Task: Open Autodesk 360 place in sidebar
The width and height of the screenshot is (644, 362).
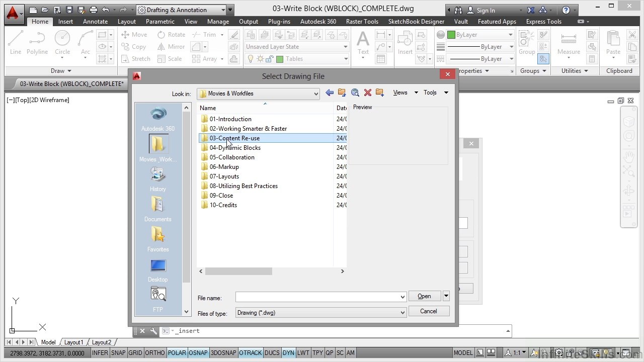Action: (158, 119)
